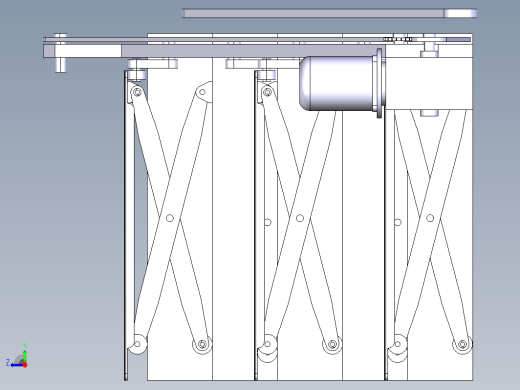520x390 pixels.
Task: Select upper-right pivot hole of leftmost scissor linkage
Action: click(x=202, y=92)
